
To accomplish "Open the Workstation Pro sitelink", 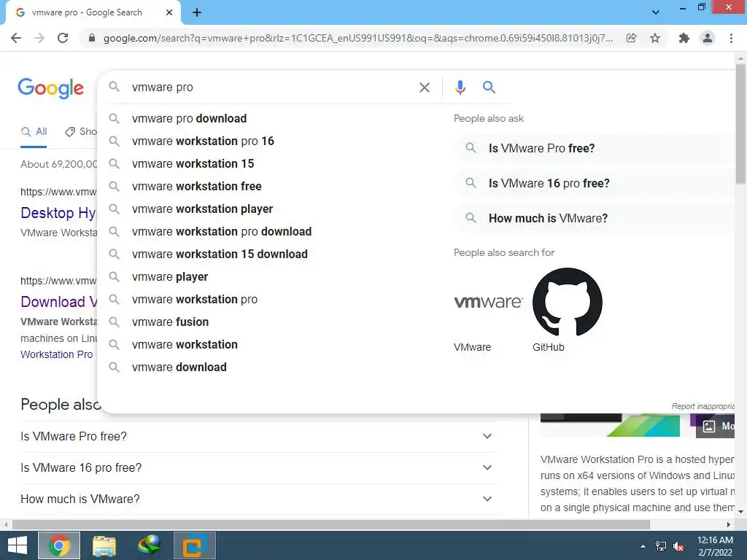I will (x=57, y=354).
